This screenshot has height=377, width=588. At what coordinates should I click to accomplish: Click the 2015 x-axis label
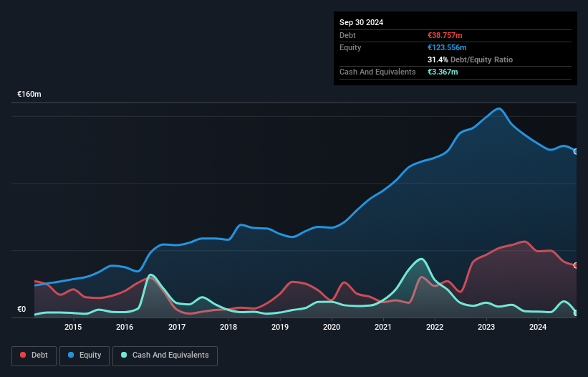pyautogui.click(x=73, y=327)
